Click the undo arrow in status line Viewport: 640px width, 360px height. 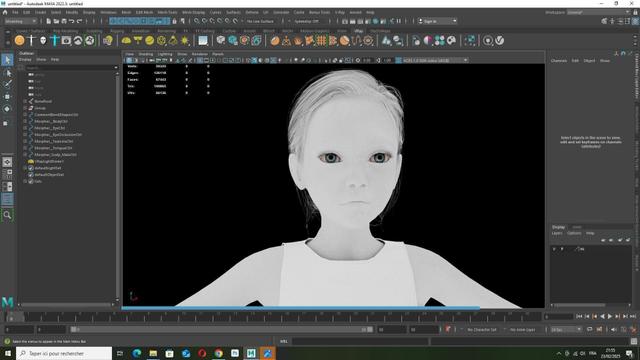click(x=71, y=21)
